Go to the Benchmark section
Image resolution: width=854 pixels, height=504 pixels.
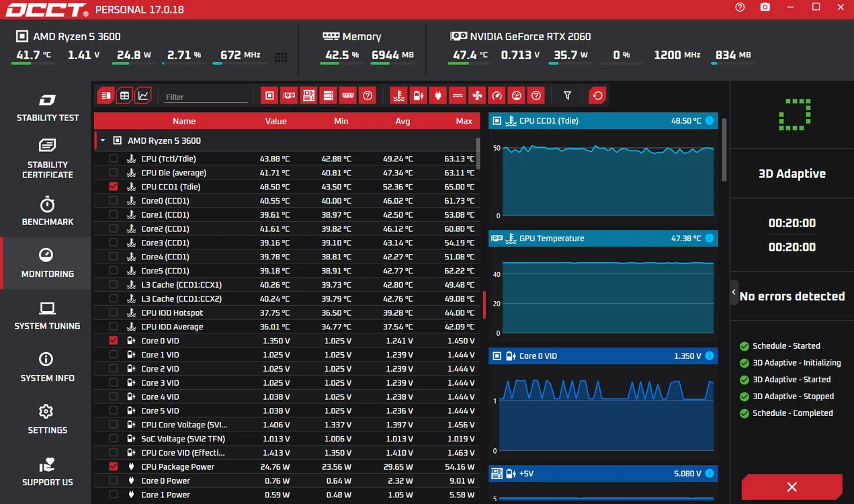(47, 211)
